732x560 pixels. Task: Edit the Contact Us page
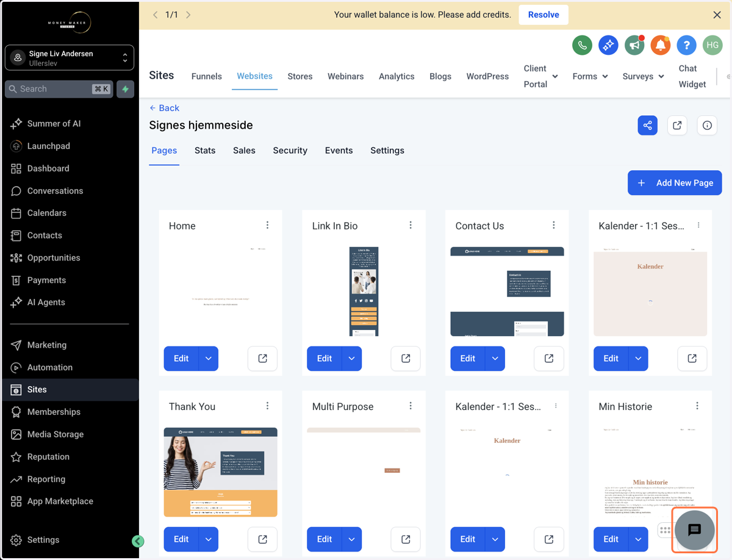[468, 359]
